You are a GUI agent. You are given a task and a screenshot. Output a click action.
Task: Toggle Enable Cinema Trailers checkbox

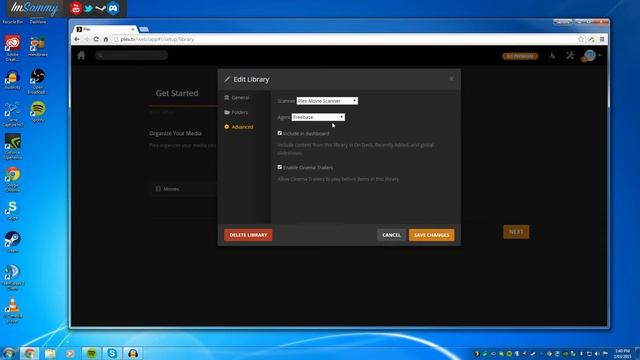click(x=280, y=167)
